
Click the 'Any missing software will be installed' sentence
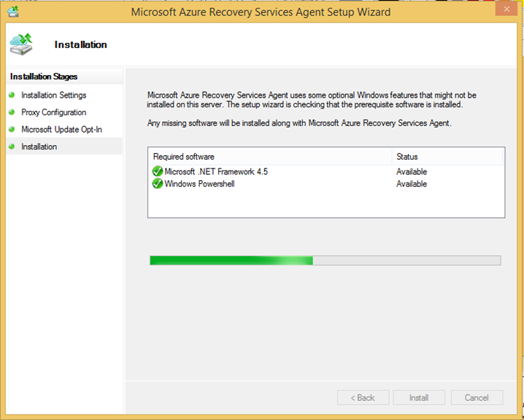coord(299,123)
